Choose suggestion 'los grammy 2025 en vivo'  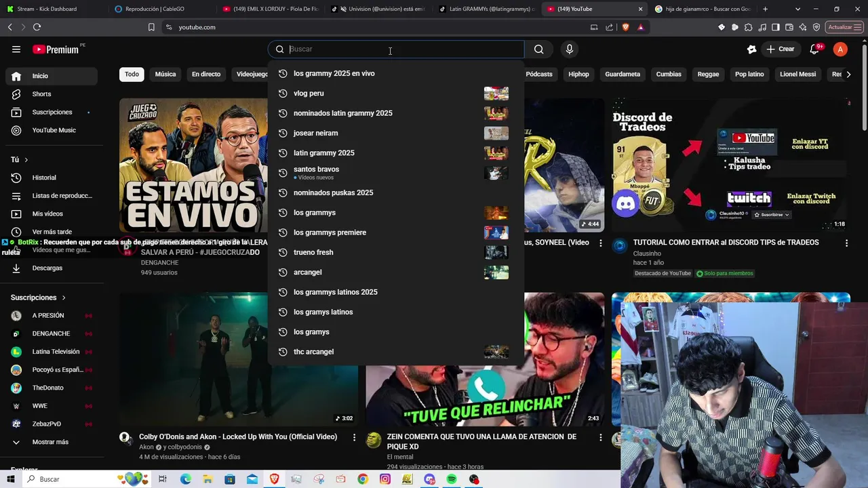395,73
